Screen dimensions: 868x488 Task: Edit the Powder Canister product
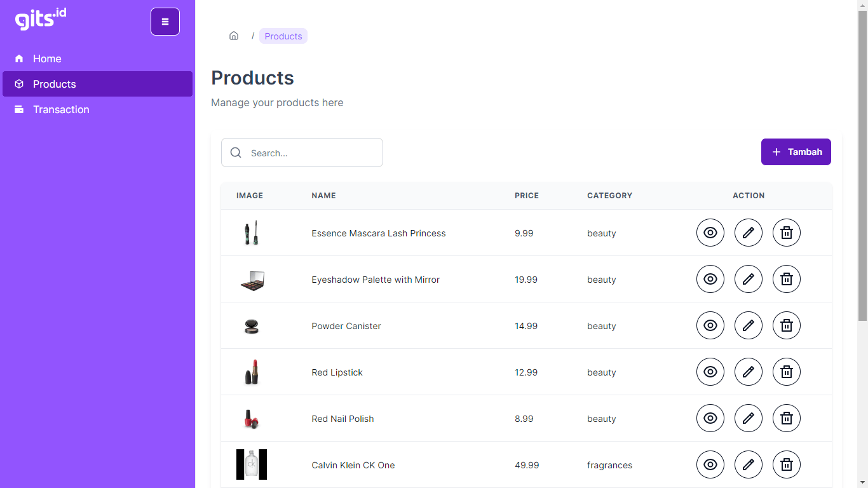point(749,325)
